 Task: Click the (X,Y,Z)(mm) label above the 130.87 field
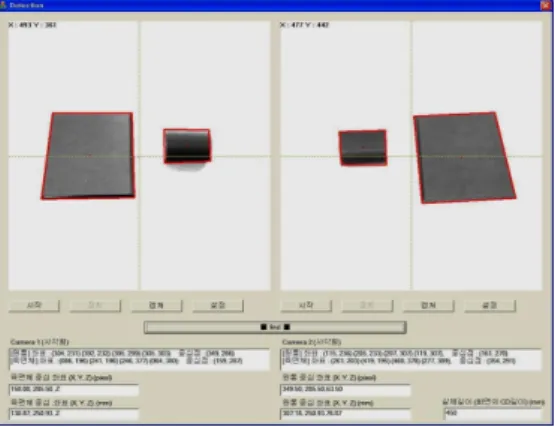[x=61, y=403]
